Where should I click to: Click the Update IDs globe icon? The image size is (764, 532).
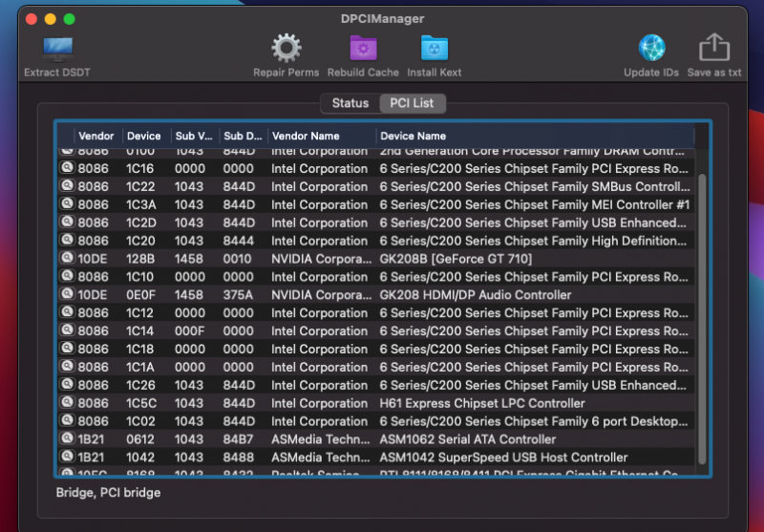(651, 48)
